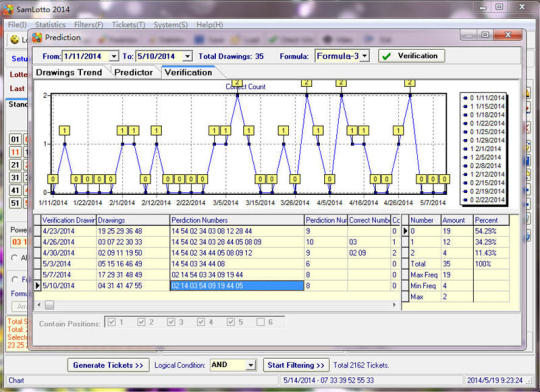The height and width of the screenshot is (392, 540).
Task: Click the SamLotto 2014 title bar app icon
Action: (x=8, y=10)
